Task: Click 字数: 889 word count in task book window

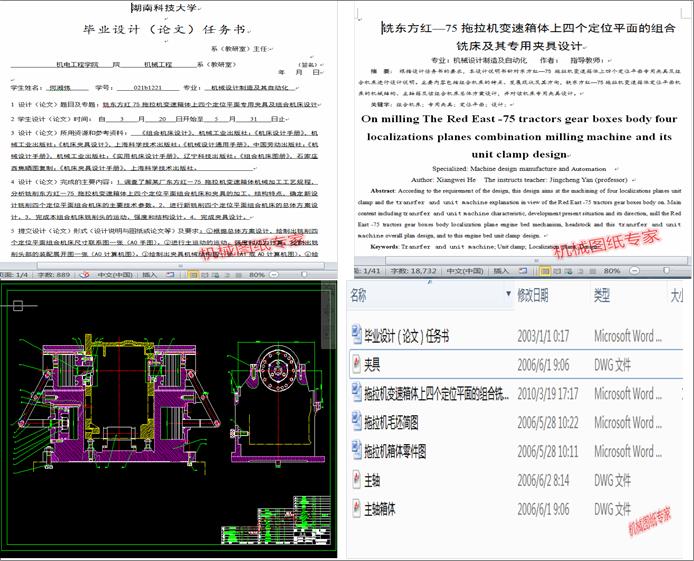Action: 54,275
